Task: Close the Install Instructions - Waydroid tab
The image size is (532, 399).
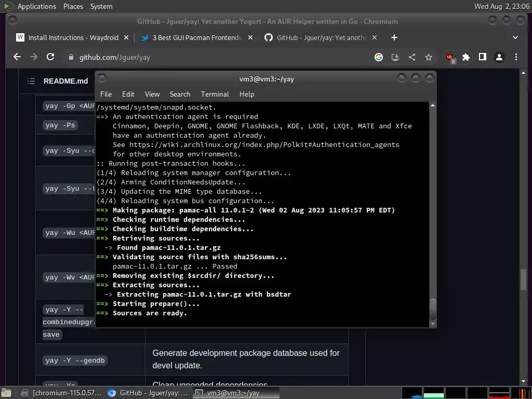Action: pos(126,37)
